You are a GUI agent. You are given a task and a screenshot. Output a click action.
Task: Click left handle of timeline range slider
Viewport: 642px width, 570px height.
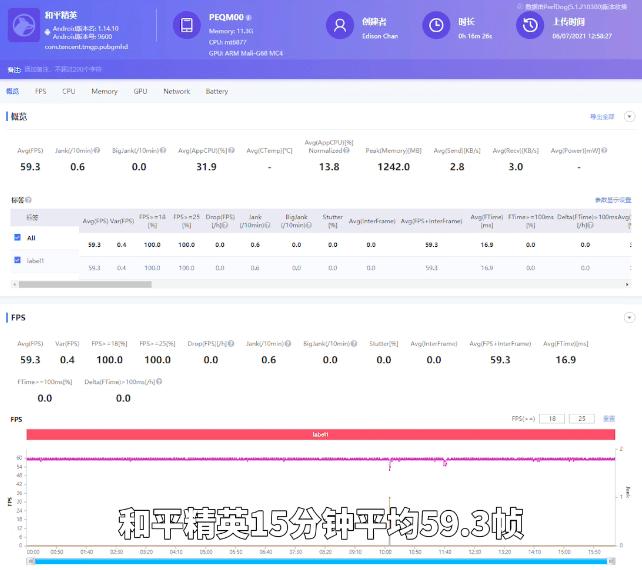[x=31, y=561]
